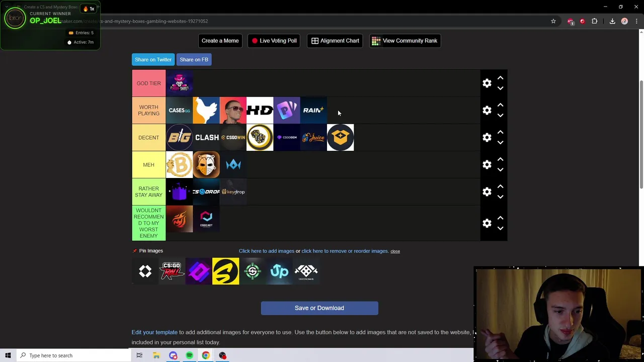Toggle Pin Images option
This screenshot has height=362, width=644.
coord(147,250)
